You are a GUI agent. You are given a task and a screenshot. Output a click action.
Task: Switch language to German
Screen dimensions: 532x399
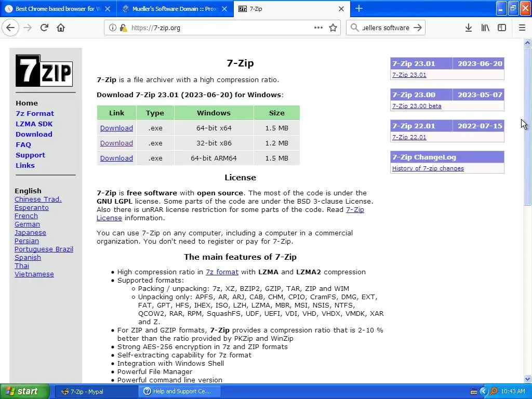click(x=27, y=224)
